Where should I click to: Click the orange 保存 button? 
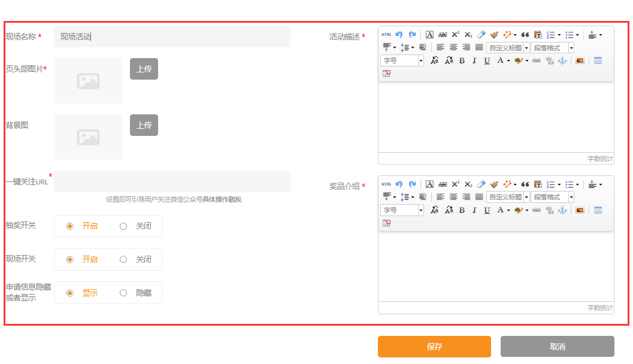434,347
